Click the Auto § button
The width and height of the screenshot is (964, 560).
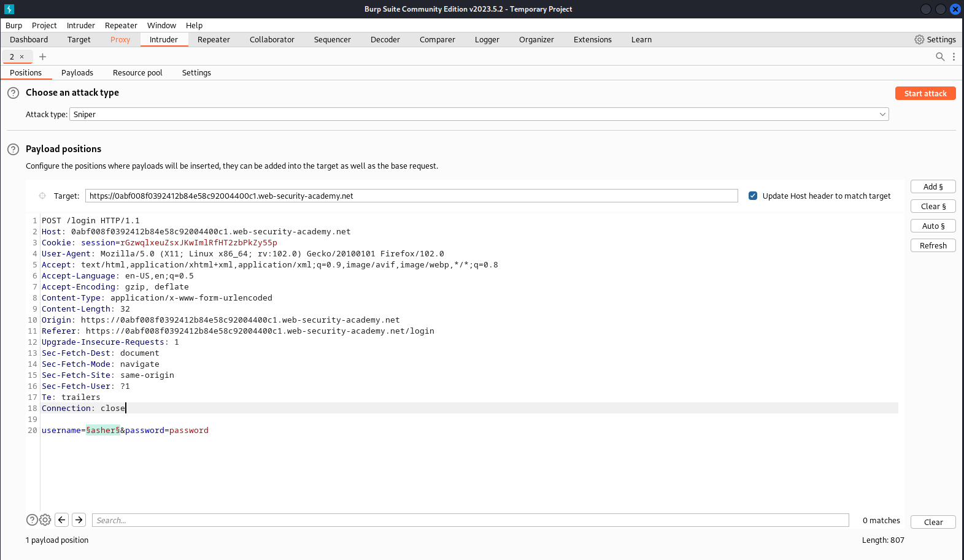pyautogui.click(x=933, y=226)
